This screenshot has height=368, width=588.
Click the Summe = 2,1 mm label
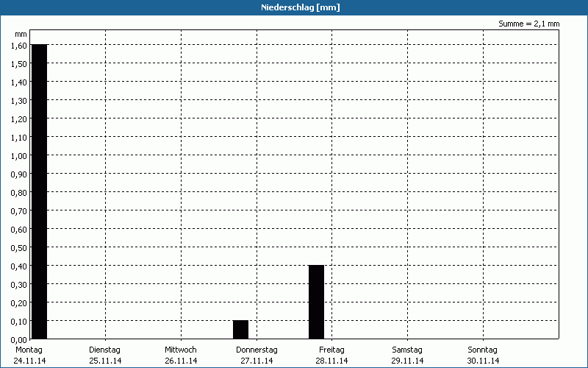click(528, 24)
